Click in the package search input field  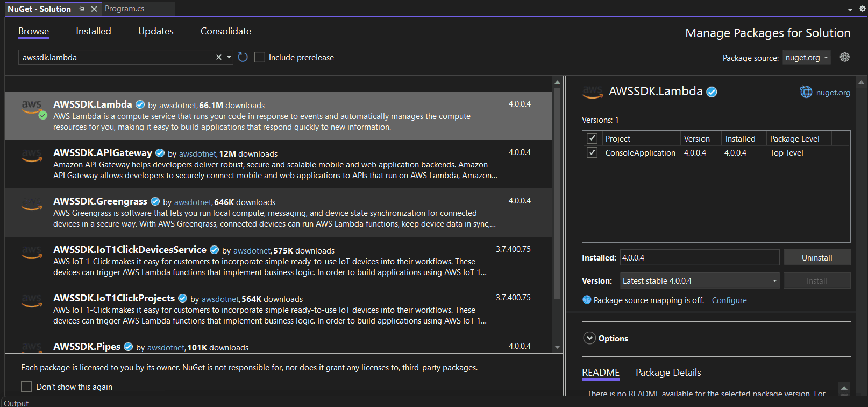[116, 57]
